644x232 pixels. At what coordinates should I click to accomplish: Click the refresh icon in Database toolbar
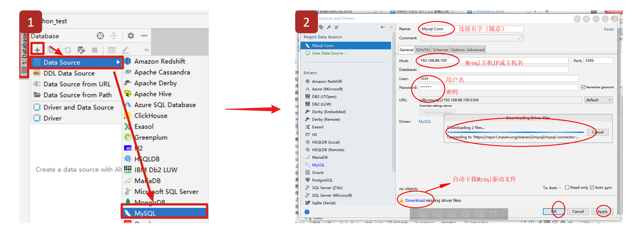(x=68, y=50)
